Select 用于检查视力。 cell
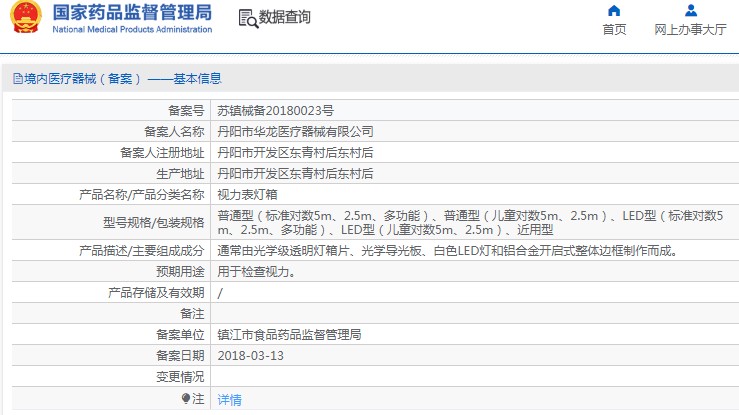Image resolution: width=739 pixels, height=415 pixels. [257, 272]
